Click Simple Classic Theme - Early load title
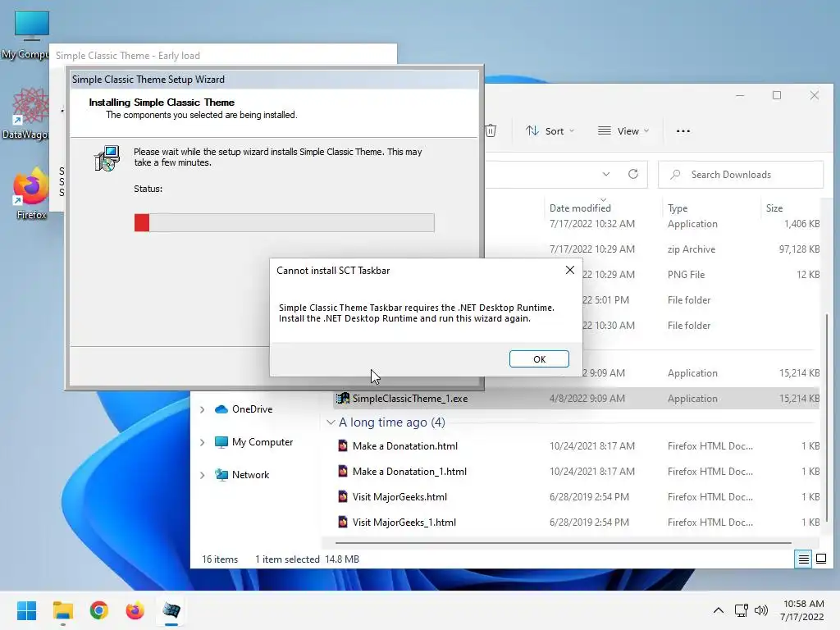840x630 pixels. (x=127, y=56)
